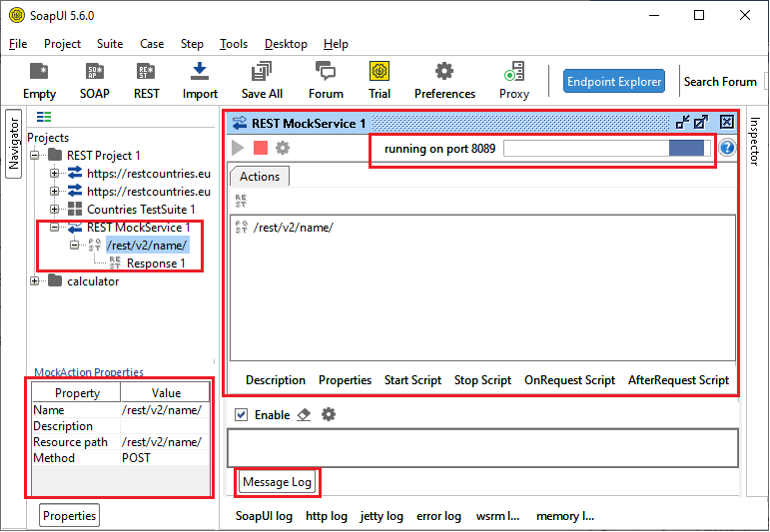Start the mock service with green play icon

tap(238, 148)
